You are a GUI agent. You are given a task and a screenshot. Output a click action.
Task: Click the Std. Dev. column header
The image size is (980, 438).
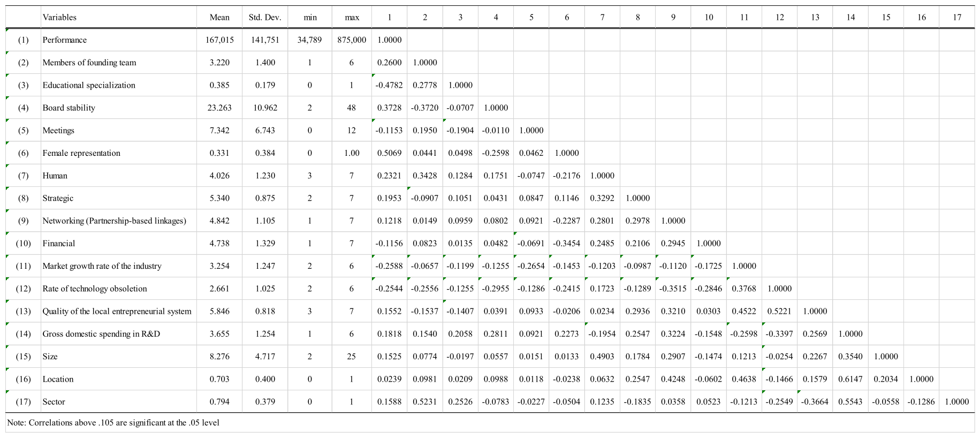[264, 17]
